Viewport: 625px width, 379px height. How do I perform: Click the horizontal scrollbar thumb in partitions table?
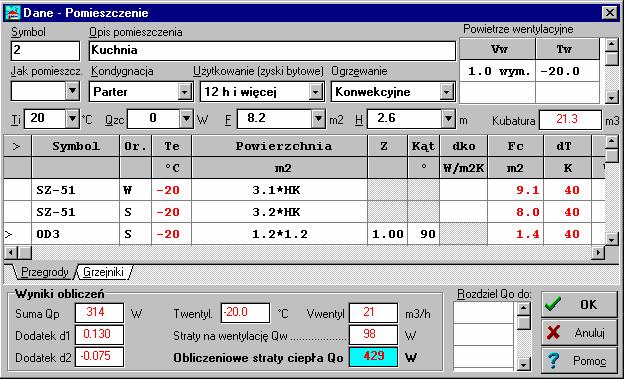coord(24,253)
